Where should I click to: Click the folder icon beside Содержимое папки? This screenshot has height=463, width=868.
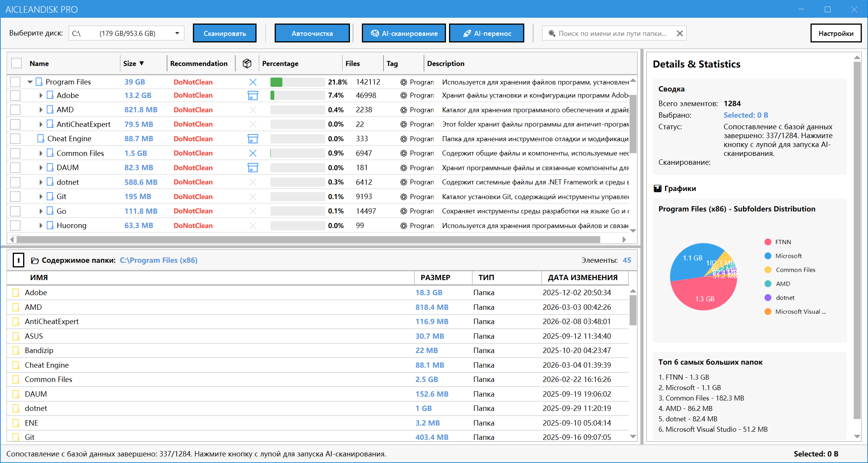(x=35, y=260)
